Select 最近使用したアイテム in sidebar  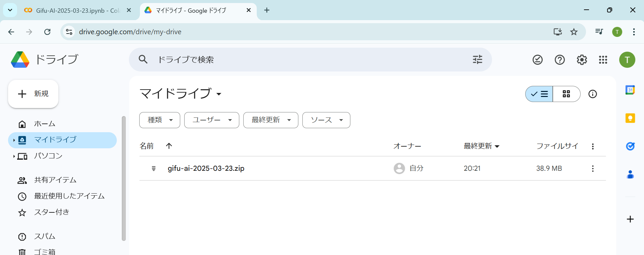62,197
